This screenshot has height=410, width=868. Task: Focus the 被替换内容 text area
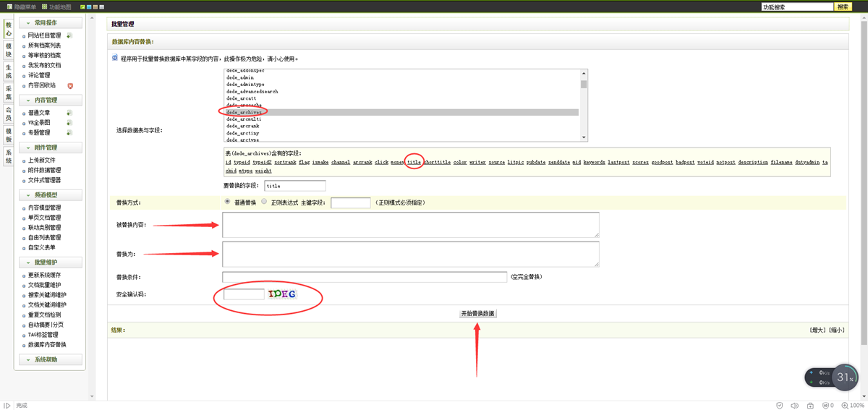point(411,225)
